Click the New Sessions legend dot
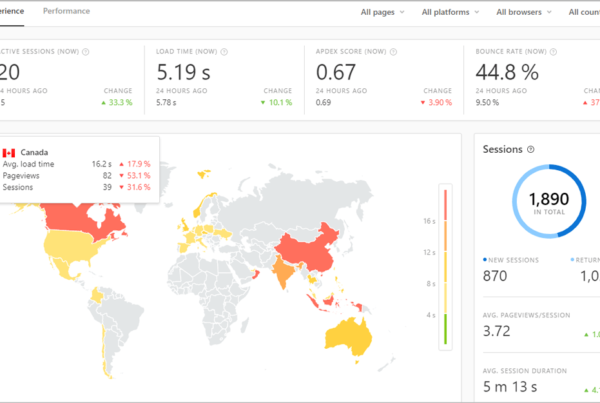The width and height of the screenshot is (600, 403). pyautogui.click(x=485, y=259)
